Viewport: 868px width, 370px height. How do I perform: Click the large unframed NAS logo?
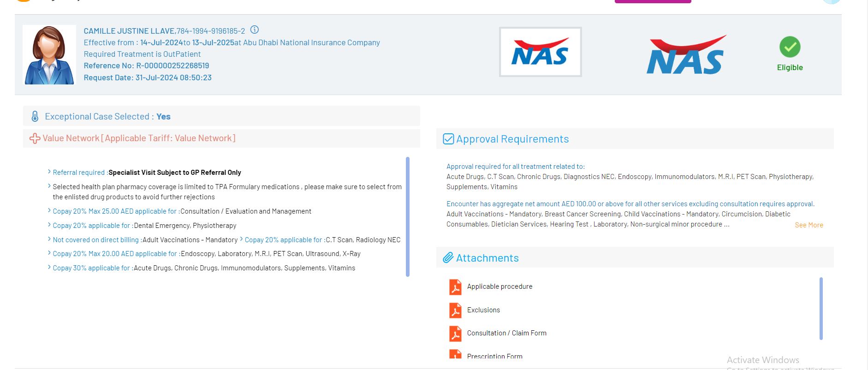coord(686,55)
